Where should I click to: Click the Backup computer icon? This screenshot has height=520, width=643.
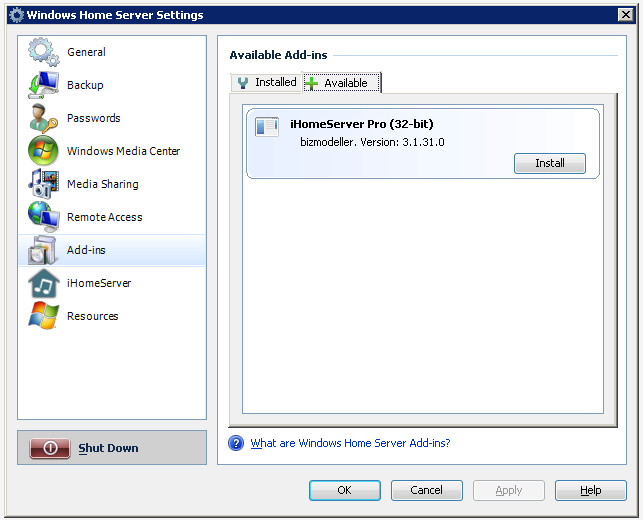43,85
